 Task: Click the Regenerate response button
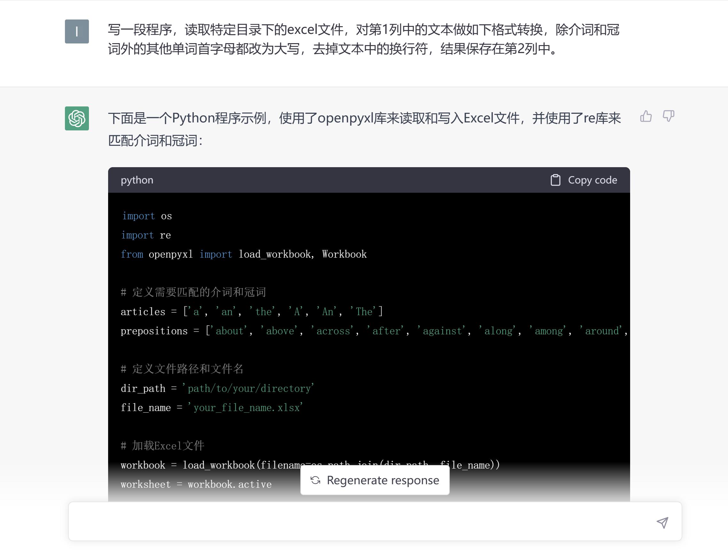point(375,480)
